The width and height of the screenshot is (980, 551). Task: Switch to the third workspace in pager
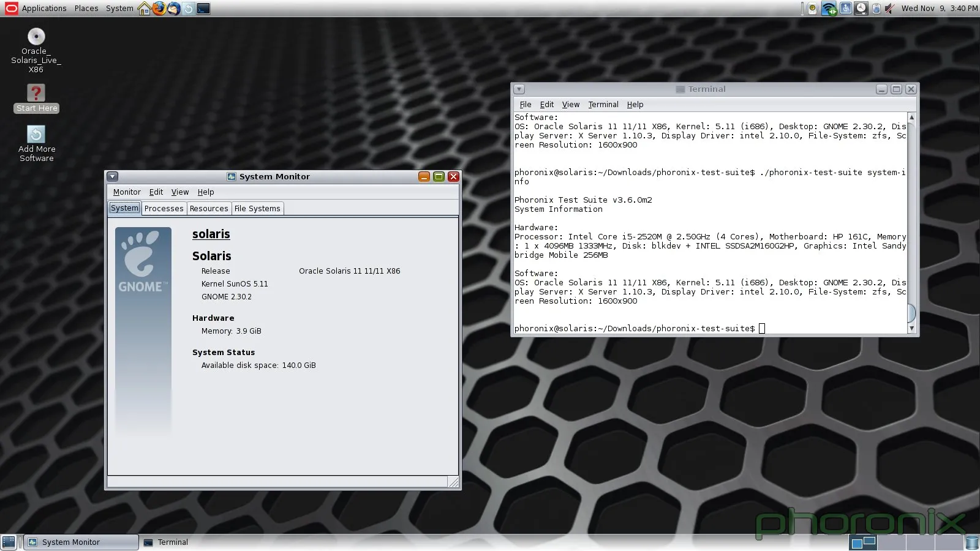[x=921, y=542]
